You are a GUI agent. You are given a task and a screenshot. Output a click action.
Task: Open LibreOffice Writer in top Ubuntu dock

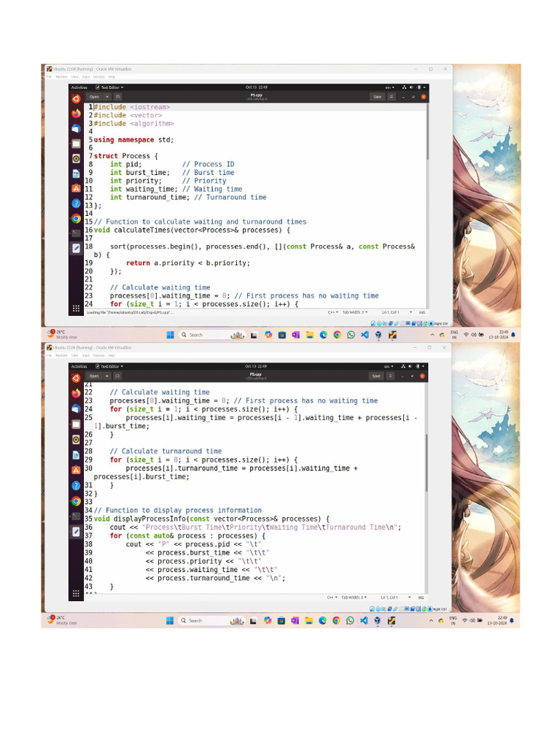pyautogui.click(x=76, y=174)
